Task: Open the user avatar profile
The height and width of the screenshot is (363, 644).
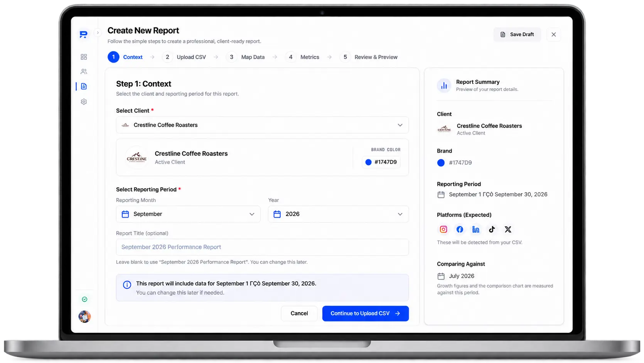Action: click(x=84, y=317)
